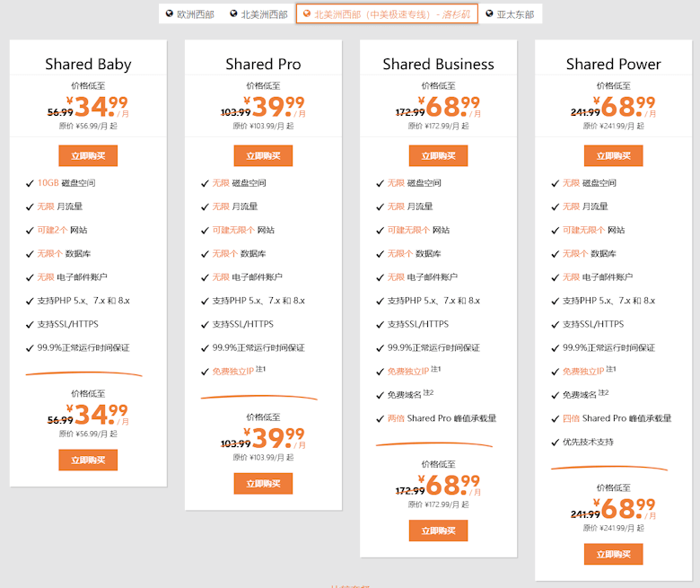
Task: Select the 北美洲西部 region tab
Action: [x=259, y=14]
